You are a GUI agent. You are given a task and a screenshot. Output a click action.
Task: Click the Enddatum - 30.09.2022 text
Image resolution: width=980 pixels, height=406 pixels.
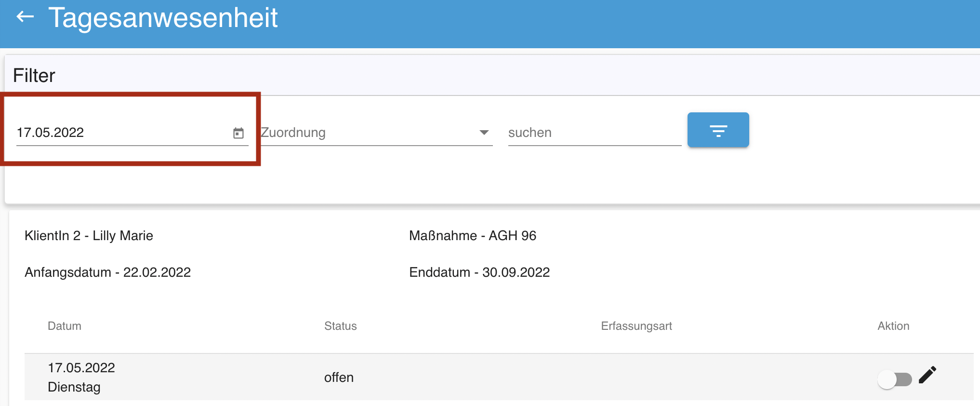pos(479,272)
